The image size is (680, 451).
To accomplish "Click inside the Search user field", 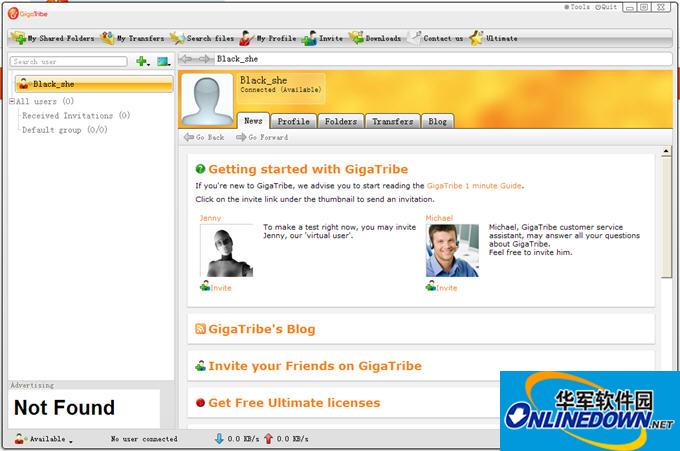I will click(68, 62).
